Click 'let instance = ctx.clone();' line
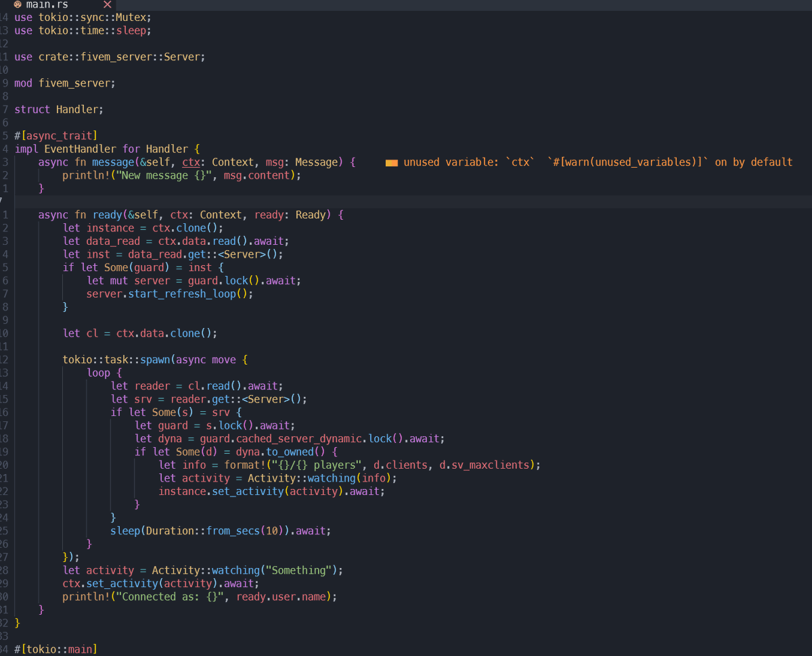Screen dimensions: 812x656 tap(143, 228)
